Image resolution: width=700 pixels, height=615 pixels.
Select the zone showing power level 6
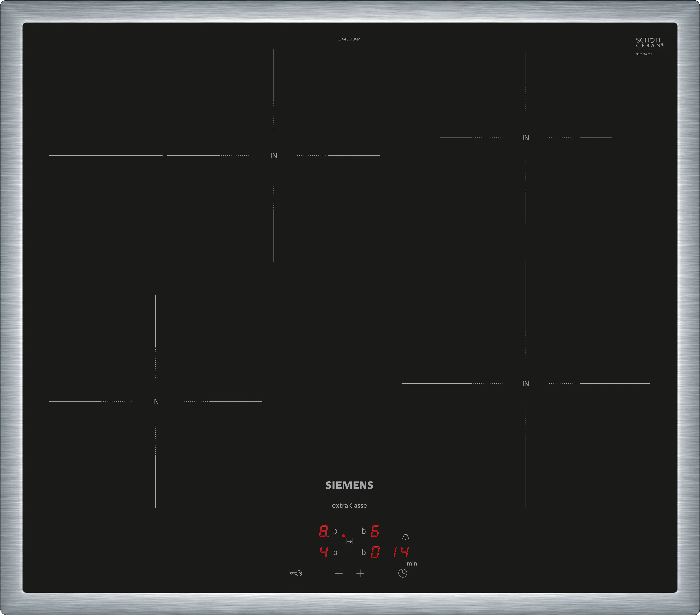(375, 531)
